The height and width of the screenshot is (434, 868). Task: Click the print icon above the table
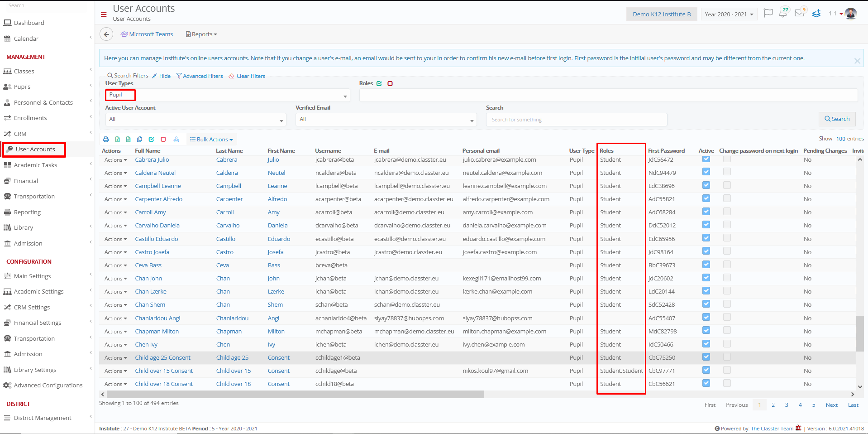pyautogui.click(x=106, y=140)
